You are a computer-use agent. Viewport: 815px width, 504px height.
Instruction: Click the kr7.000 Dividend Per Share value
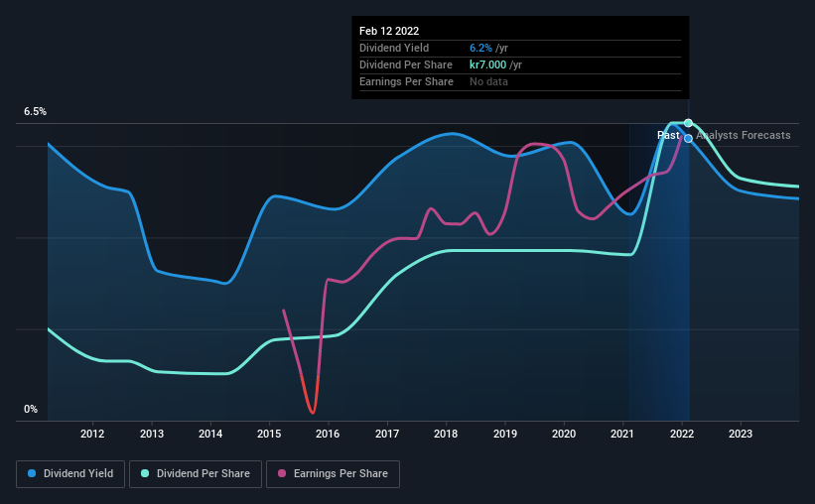click(487, 64)
